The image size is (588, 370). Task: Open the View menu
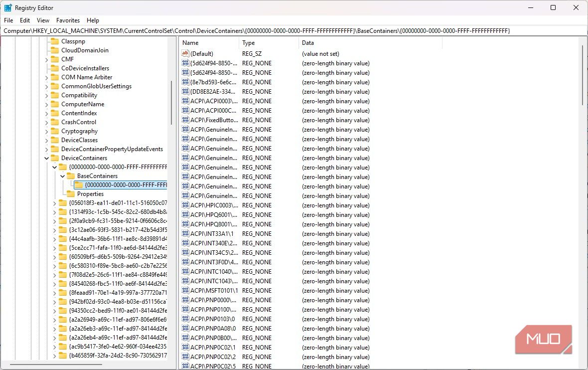click(43, 20)
